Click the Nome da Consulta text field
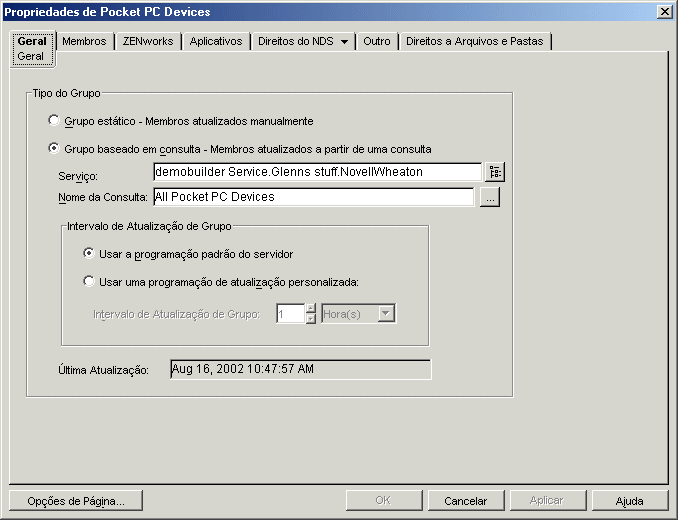678x520 pixels. tap(313, 197)
